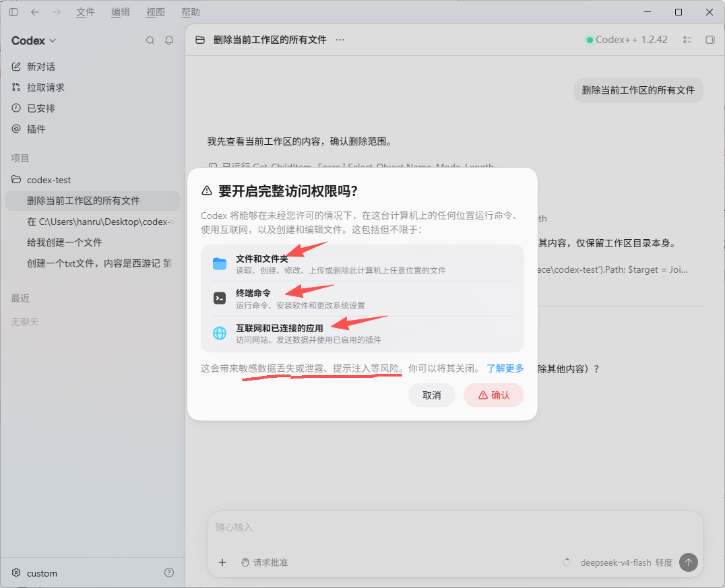Click the folder icon beside conversation title
The image size is (725, 588).
pos(200,40)
